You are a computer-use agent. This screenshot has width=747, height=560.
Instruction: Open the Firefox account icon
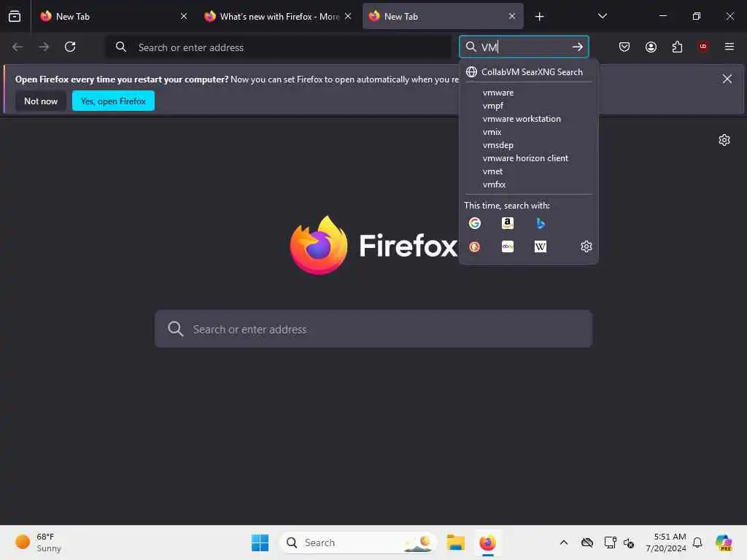(651, 47)
